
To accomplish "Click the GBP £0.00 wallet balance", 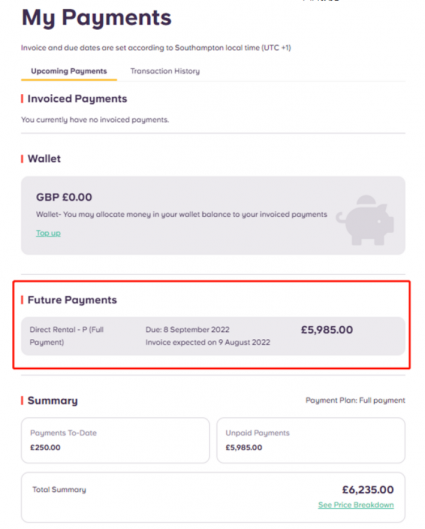I will (64, 197).
